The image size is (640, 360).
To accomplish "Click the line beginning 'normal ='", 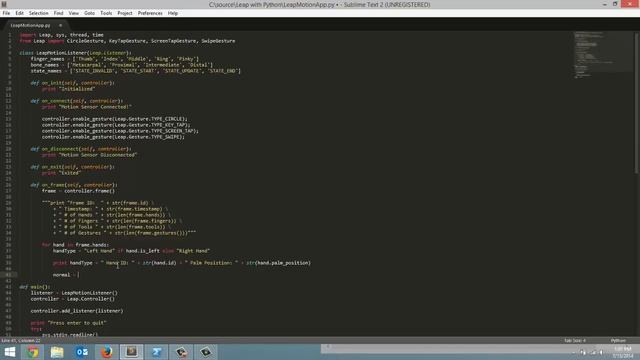I will click(x=66, y=275).
